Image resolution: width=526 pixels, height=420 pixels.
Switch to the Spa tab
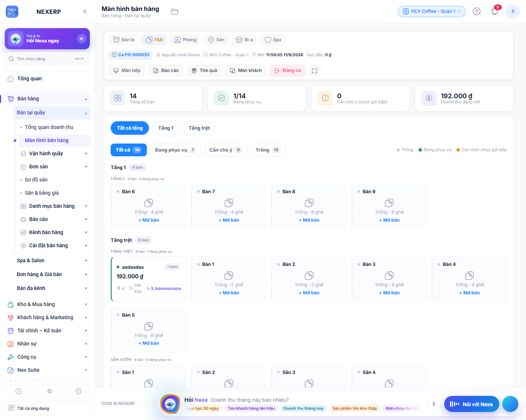click(x=273, y=40)
